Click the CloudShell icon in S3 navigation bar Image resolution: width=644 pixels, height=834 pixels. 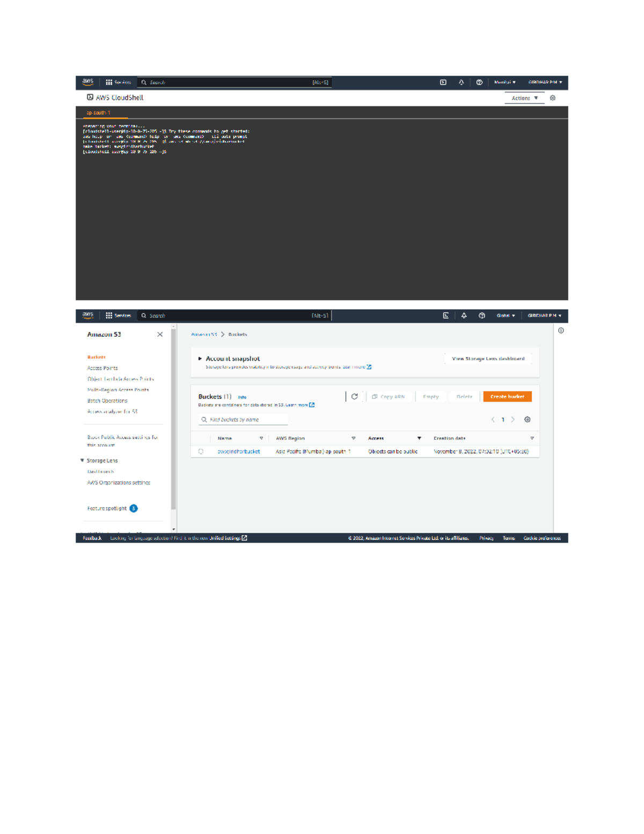tap(446, 316)
